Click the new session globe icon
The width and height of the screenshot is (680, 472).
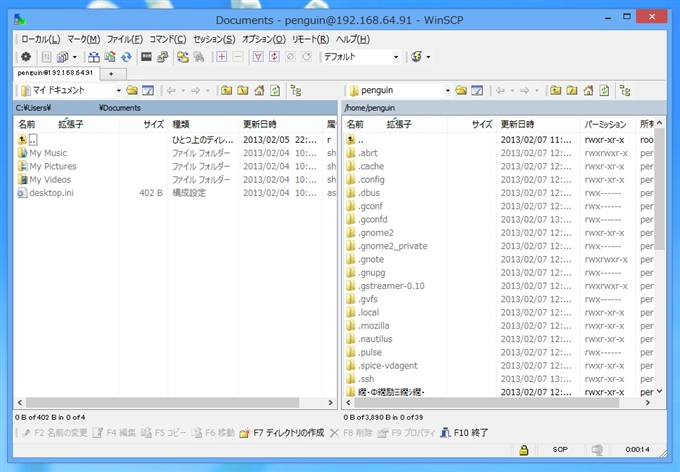pos(416,57)
